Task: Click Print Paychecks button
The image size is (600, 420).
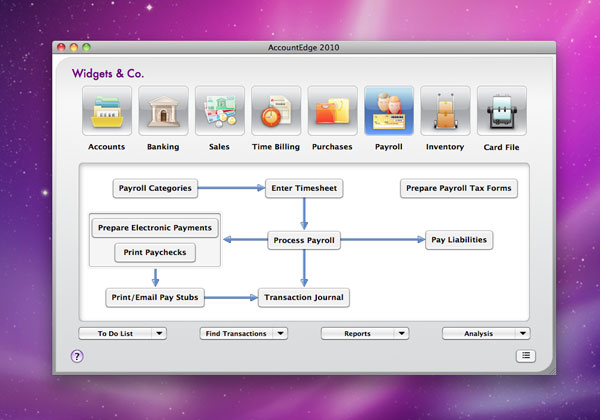Action: pyautogui.click(x=155, y=252)
